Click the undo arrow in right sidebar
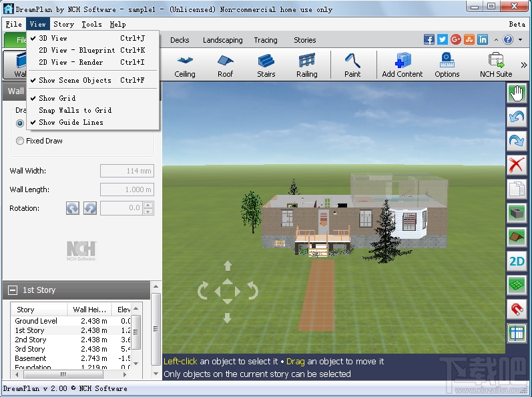The height and width of the screenshot is (397, 532). point(517,117)
